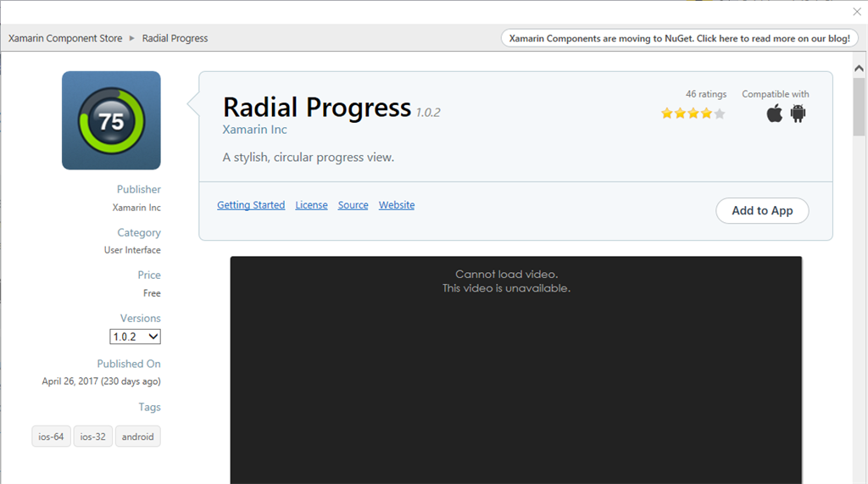868x484 pixels.
Task: Click the Radial Progress component icon
Action: tap(111, 120)
